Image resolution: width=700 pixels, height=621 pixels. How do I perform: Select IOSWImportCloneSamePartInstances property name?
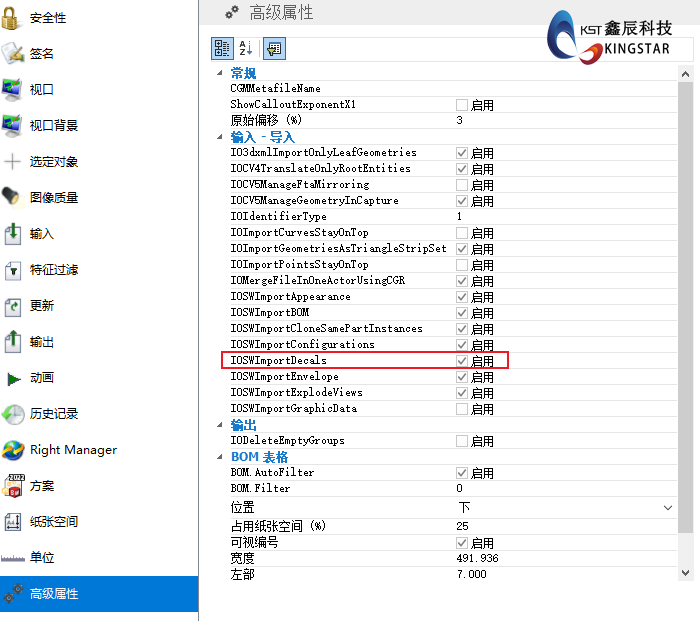click(326, 329)
